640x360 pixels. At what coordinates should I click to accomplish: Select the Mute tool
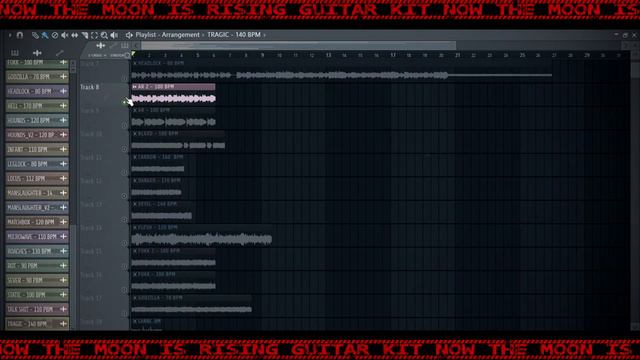pyautogui.click(x=64, y=36)
